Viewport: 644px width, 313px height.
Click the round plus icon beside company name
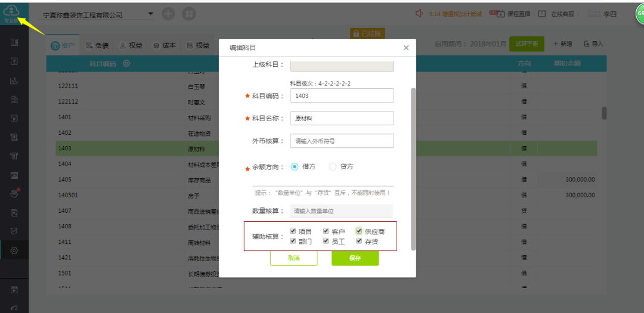pyautogui.click(x=169, y=14)
